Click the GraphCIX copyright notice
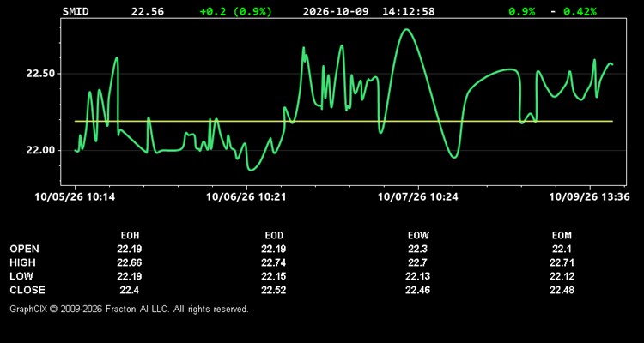644x343 pixels. 130,309
